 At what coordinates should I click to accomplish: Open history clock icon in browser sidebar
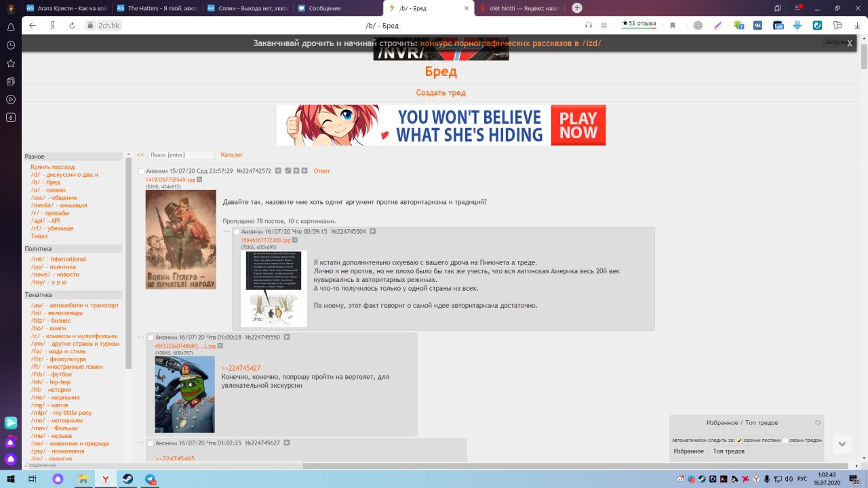pyautogui.click(x=11, y=45)
